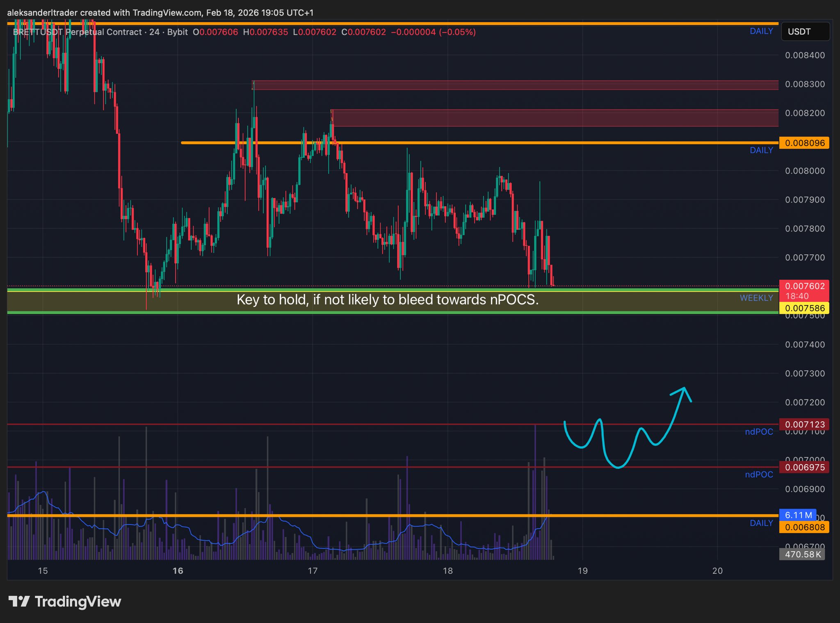The height and width of the screenshot is (623, 840).
Task: Click the 0.008096 orange daily price label
Action: (804, 143)
